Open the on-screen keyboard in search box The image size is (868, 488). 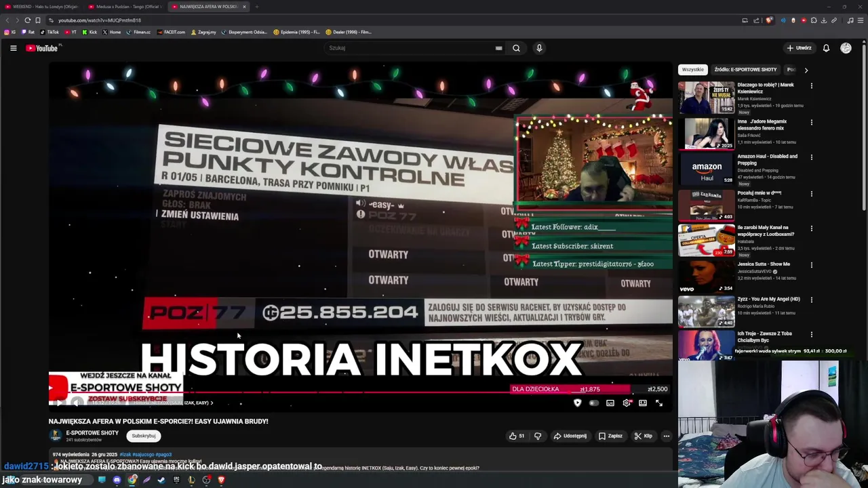pyautogui.click(x=498, y=48)
